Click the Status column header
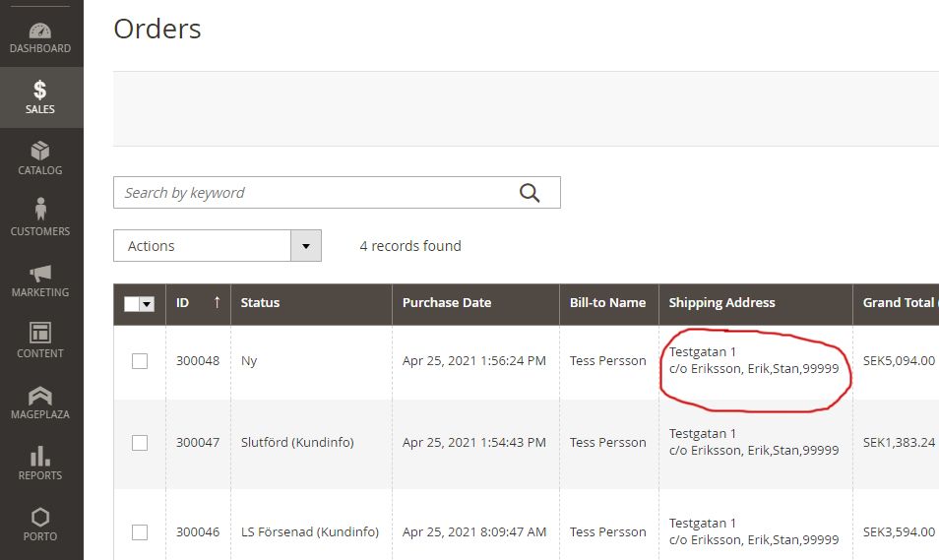Image resolution: width=939 pixels, height=560 pixels. point(261,303)
